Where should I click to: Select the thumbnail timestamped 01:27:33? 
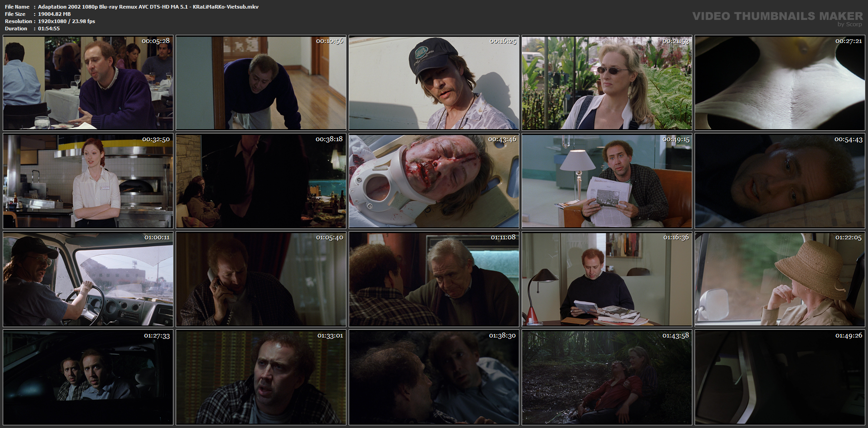(88, 377)
